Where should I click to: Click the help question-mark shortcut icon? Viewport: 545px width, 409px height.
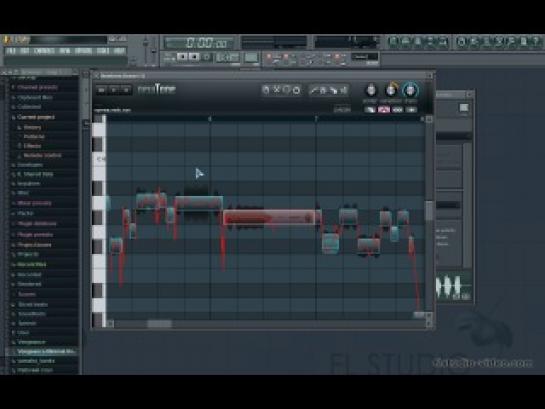pos(536,42)
